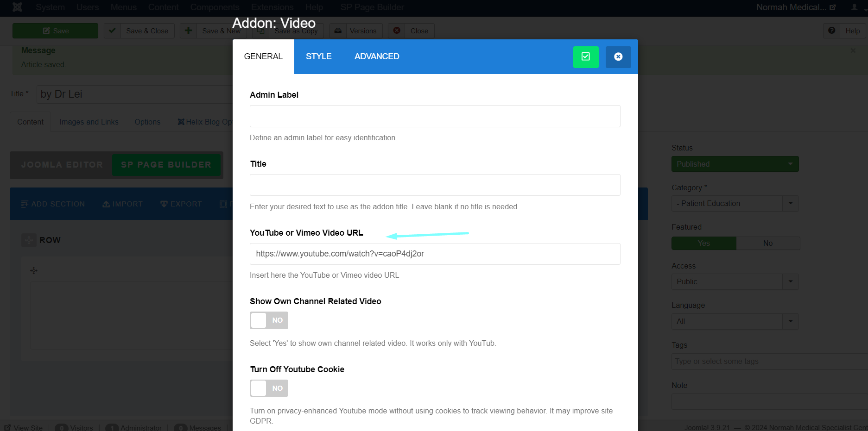Click the Content article tab
The width and height of the screenshot is (868, 431).
point(31,122)
